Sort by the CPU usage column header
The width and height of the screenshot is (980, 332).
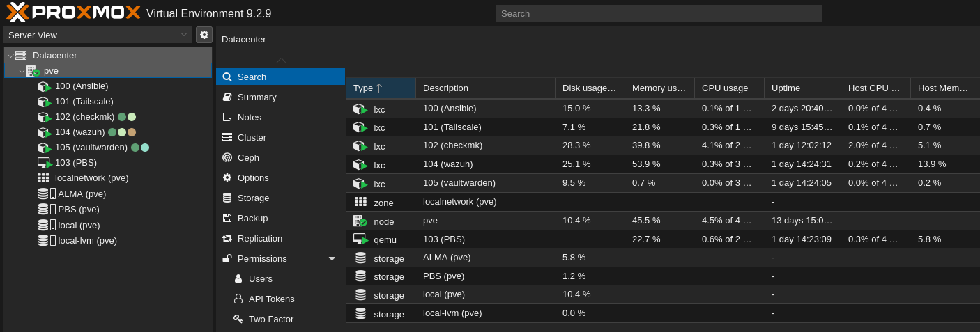729,88
